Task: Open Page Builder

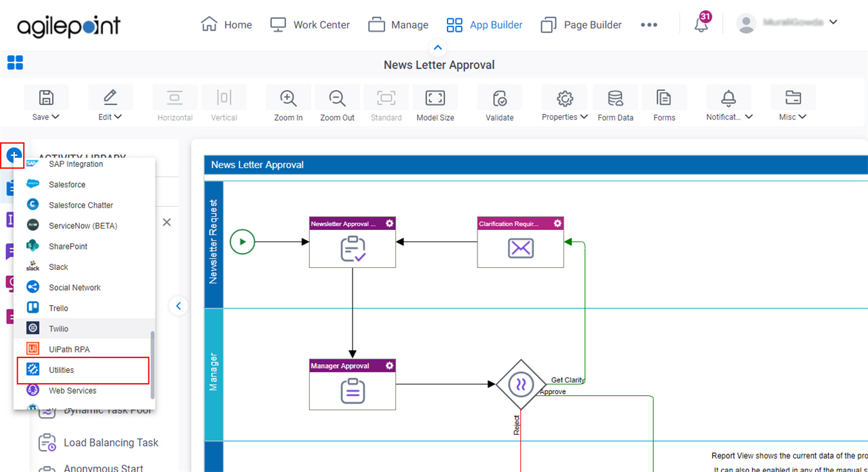Action: [581, 24]
